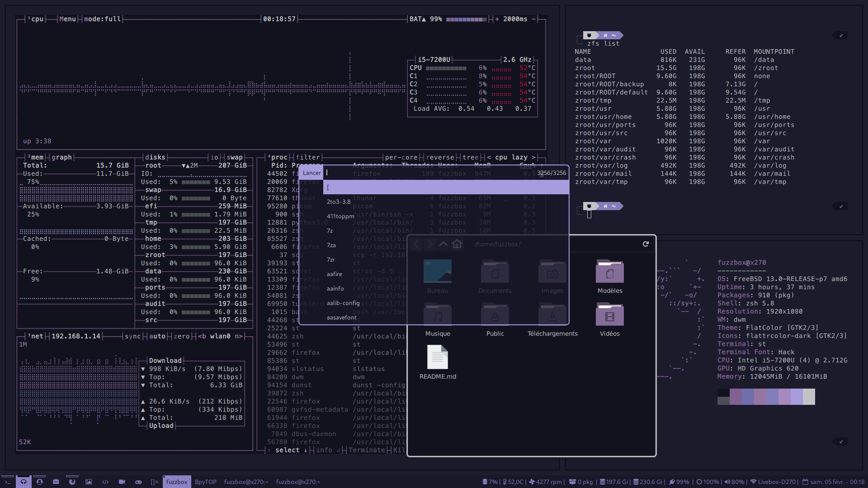The width and height of the screenshot is (868, 488).
Task: Click the tiling layout symbol in the bar
Action: pyautogui.click(x=154, y=482)
